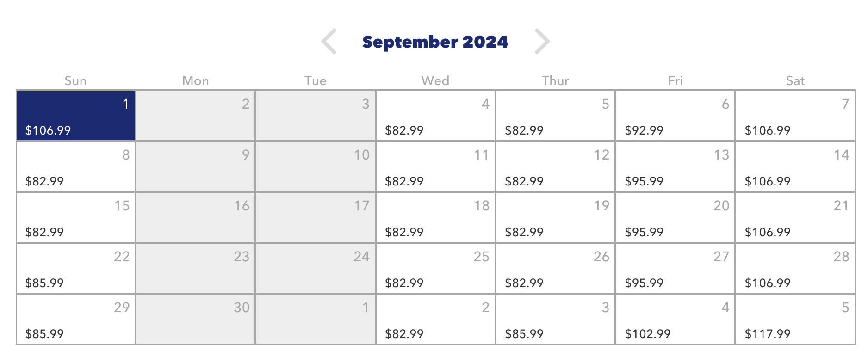The image size is (868, 357).
Task: Select Saturday September 14 date cell
Action: tap(795, 166)
